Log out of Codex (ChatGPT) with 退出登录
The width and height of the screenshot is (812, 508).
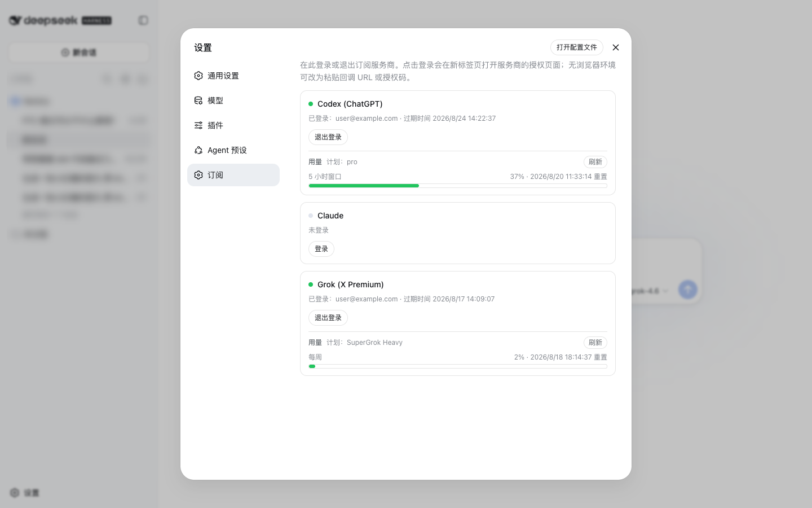tap(328, 137)
